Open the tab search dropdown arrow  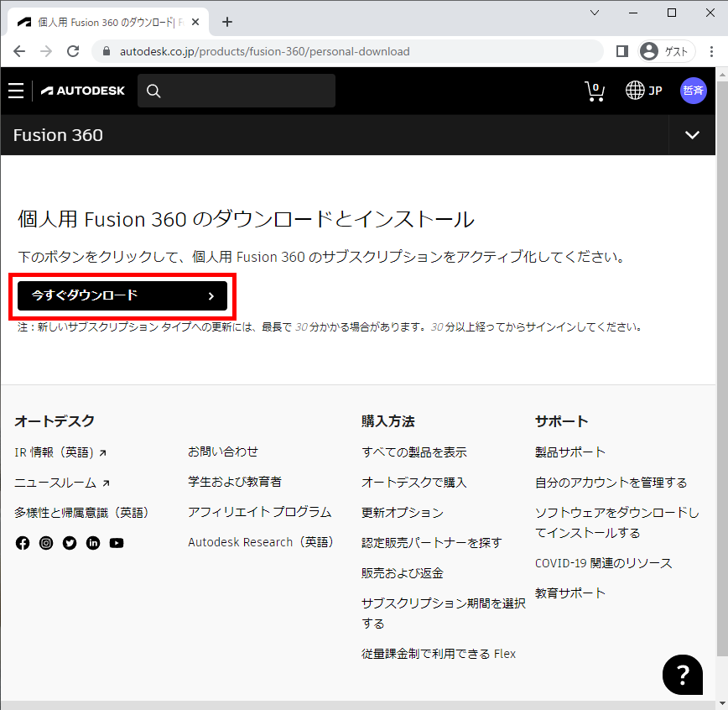click(x=595, y=13)
